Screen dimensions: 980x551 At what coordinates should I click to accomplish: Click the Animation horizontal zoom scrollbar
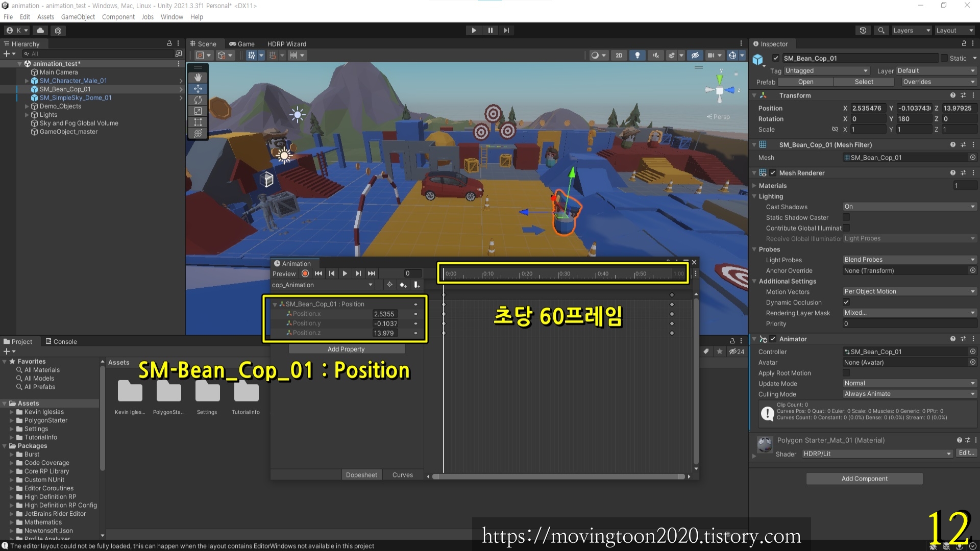(558, 477)
